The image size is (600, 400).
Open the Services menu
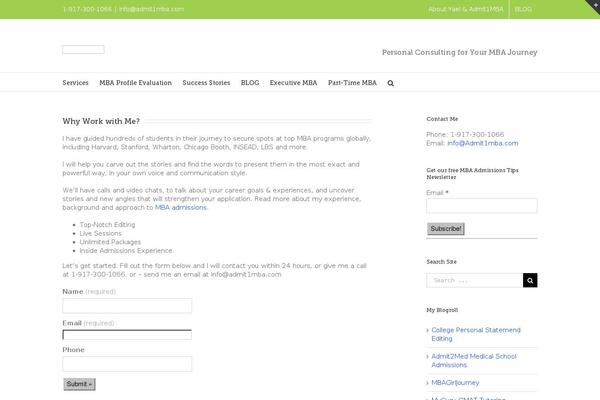click(x=75, y=83)
